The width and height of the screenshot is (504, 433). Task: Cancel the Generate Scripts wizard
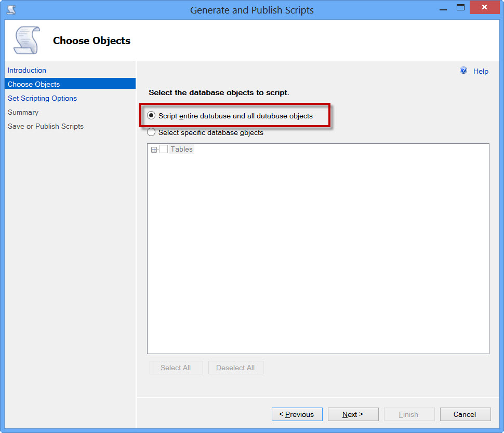465,414
